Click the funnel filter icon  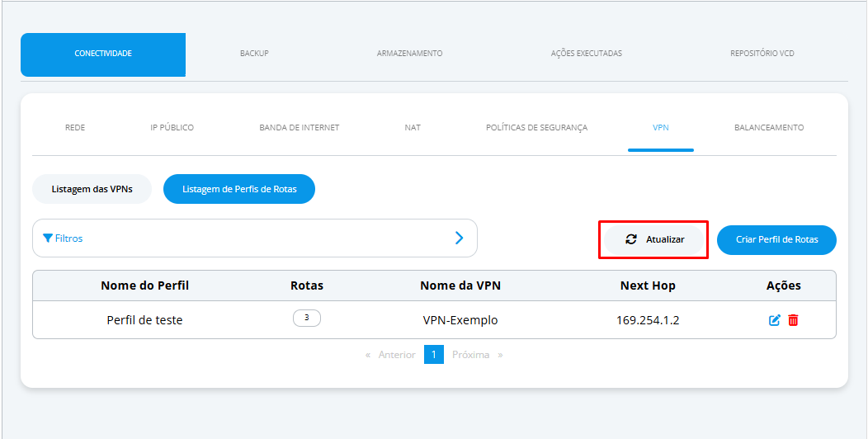point(48,238)
